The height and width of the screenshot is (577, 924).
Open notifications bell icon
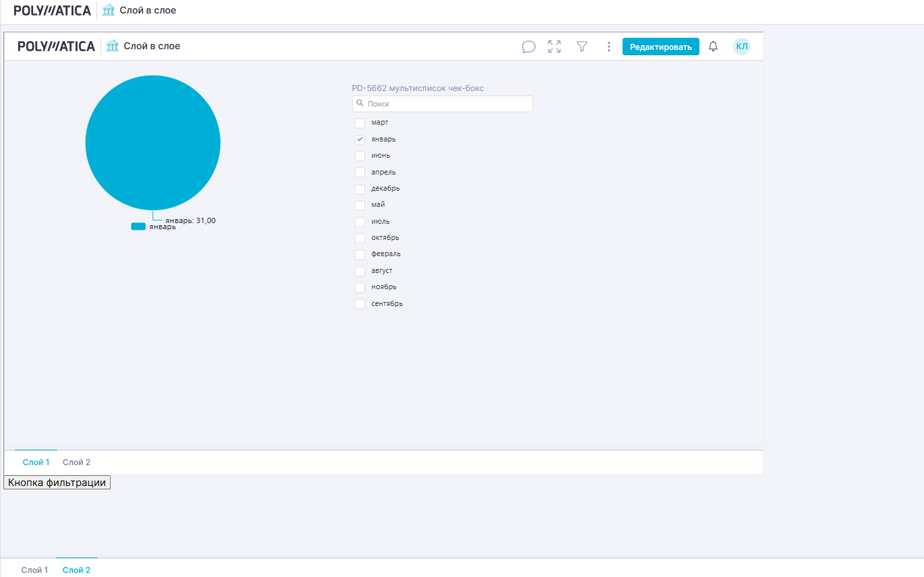713,47
